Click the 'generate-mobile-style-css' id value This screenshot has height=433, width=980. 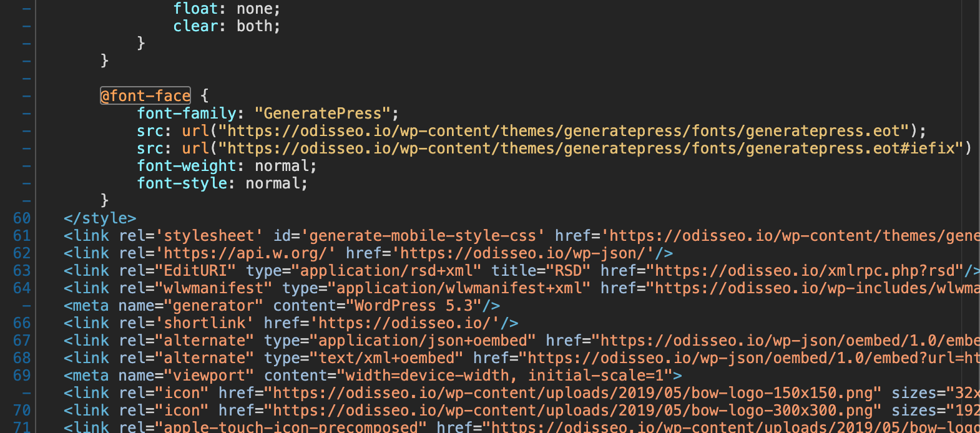[x=423, y=236]
